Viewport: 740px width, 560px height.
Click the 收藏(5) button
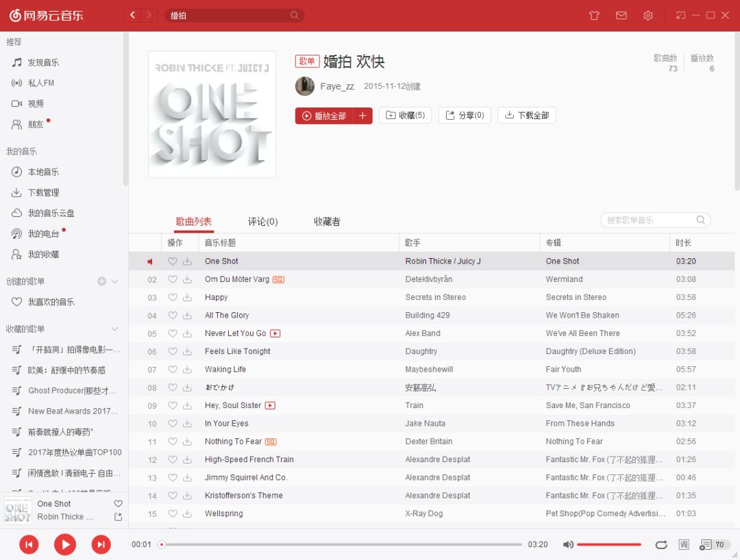tap(406, 115)
